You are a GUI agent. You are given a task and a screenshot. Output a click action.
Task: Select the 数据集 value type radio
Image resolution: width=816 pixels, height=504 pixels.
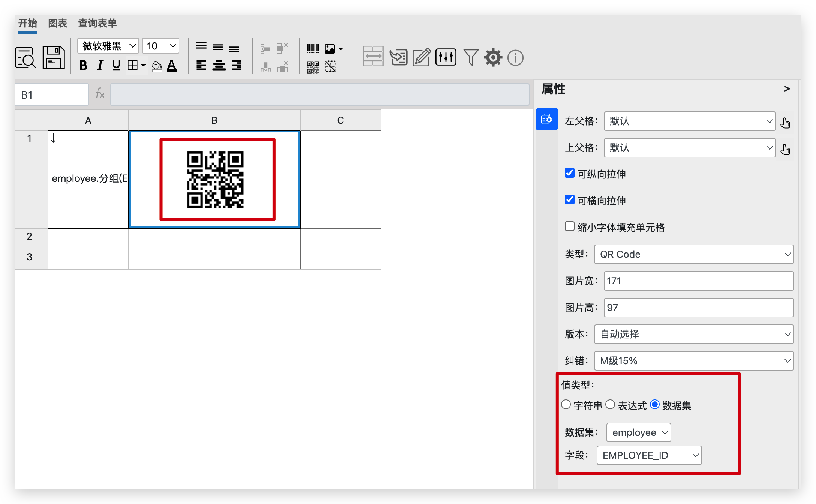[655, 404]
